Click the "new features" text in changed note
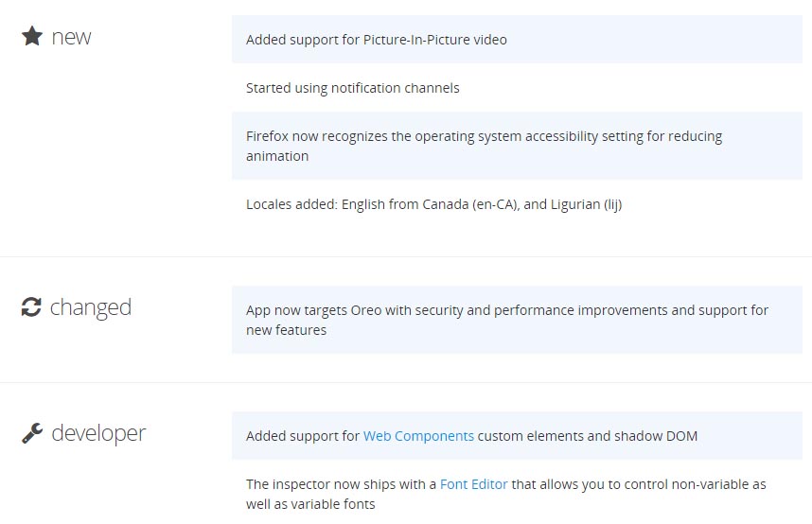 (x=286, y=330)
